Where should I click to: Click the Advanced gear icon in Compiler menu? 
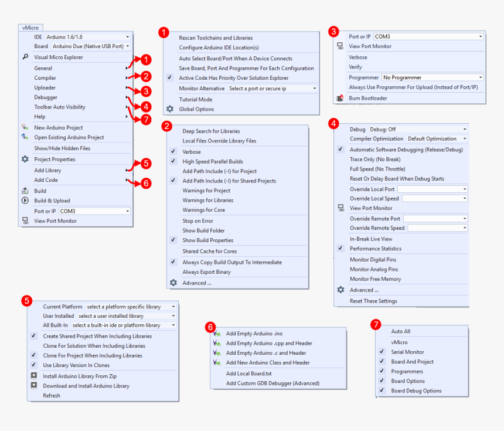(173, 283)
